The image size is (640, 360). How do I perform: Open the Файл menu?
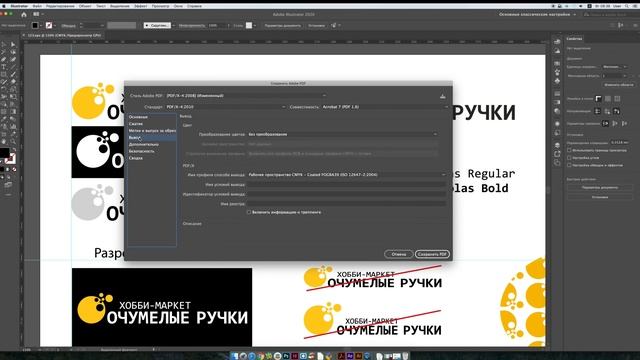[37, 6]
